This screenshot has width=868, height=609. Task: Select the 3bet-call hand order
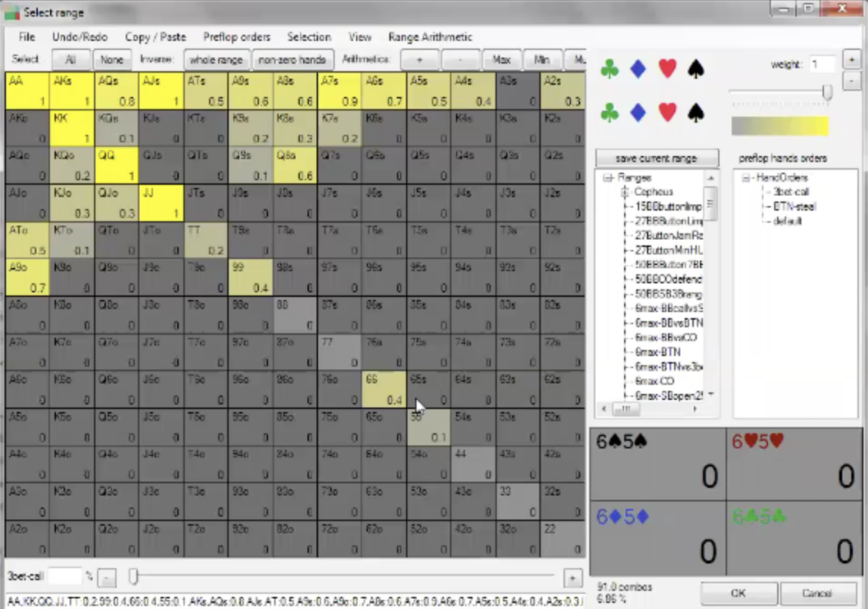791,192
